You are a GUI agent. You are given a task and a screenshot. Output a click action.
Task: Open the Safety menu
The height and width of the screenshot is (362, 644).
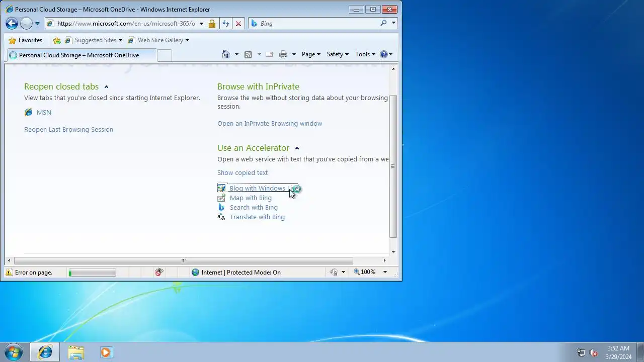point(338,54)
